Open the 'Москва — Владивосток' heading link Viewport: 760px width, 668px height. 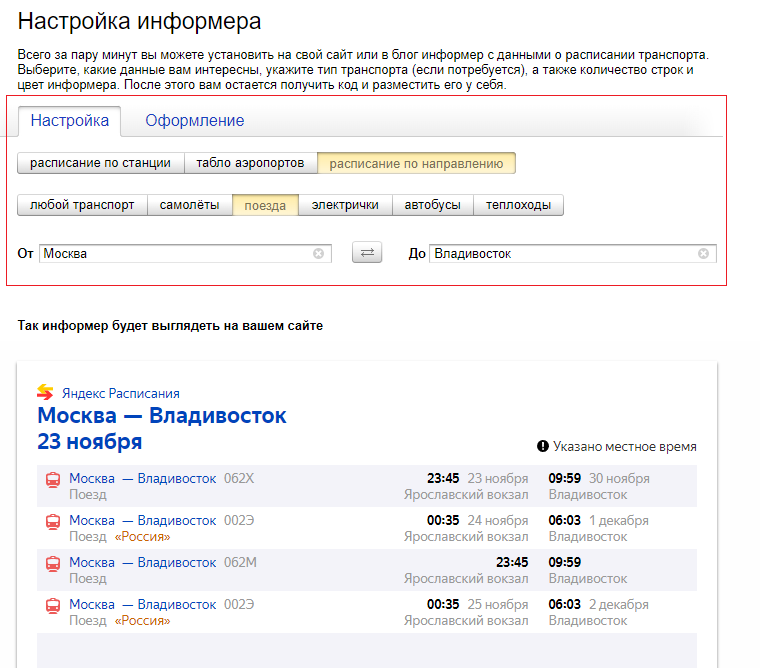point(162,415)
